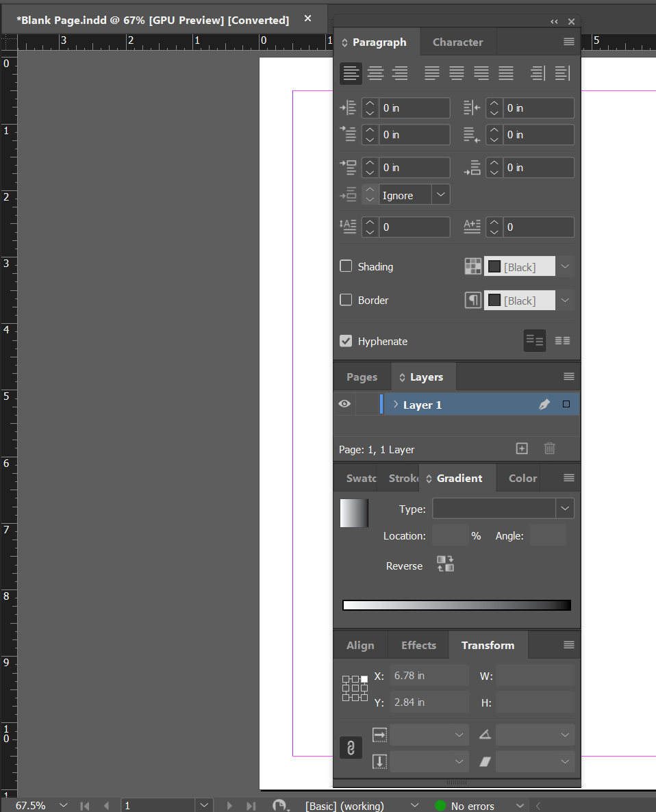Select Do not align to baseline grid
The height and width of the screenshot is (812, 656).
(535, 341)
